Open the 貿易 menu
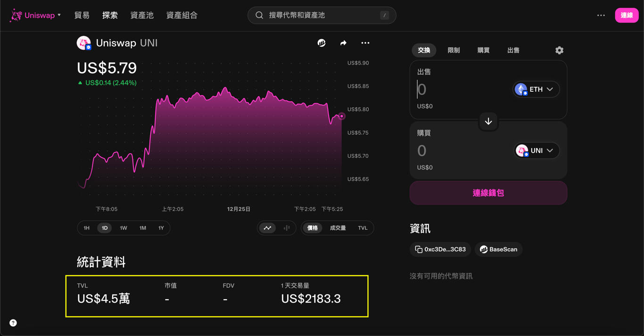Image resolution: width=644 pixels, height=336 pixels. pyautogui.click(x=82, y=15)
